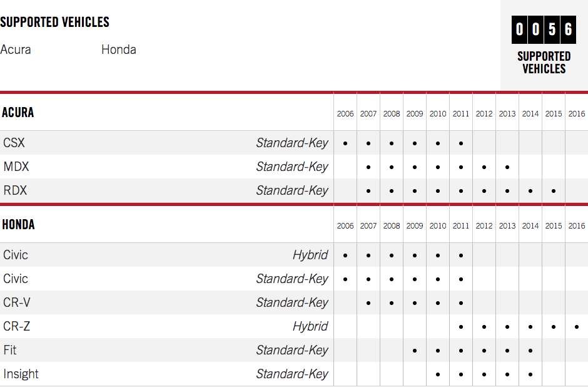Click the MDX 2013 compatibility dot
Image resolution: width=588 pixels, height=387 pixels.
[x=507, y=167]
